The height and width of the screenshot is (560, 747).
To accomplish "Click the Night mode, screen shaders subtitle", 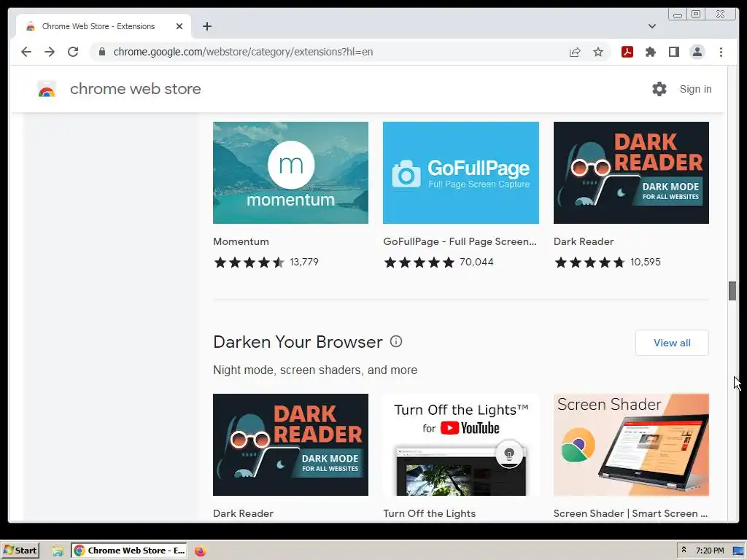I will pos(315,370).
